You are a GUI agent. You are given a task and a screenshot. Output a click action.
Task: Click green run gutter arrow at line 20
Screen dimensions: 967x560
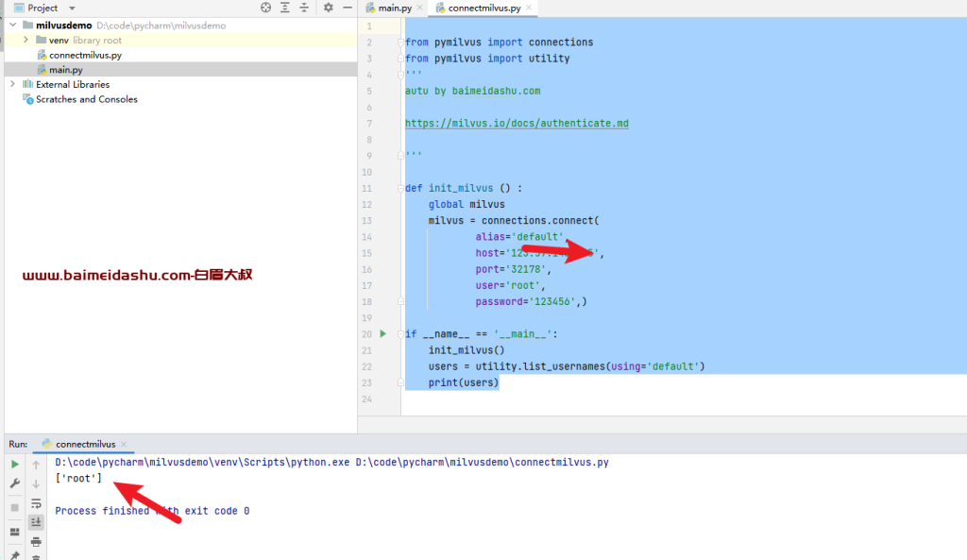pyautogui.click(x=382, y=333)
